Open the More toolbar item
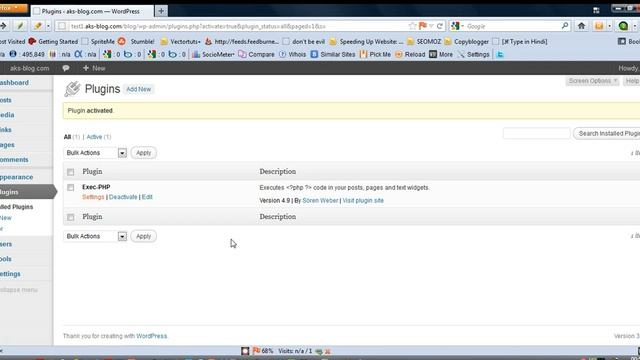This screenshot has width=640, height=360. pos(441,54)
